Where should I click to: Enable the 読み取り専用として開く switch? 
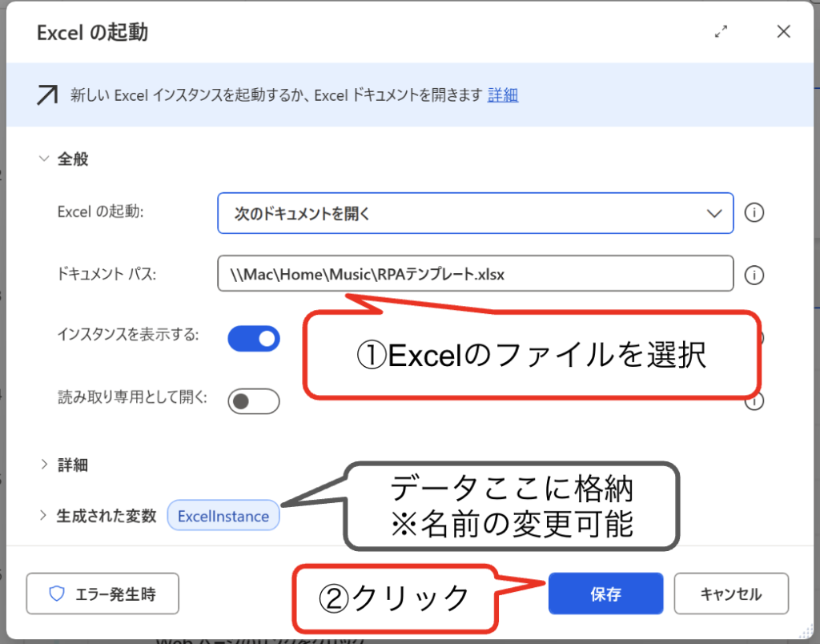[254, 400]
